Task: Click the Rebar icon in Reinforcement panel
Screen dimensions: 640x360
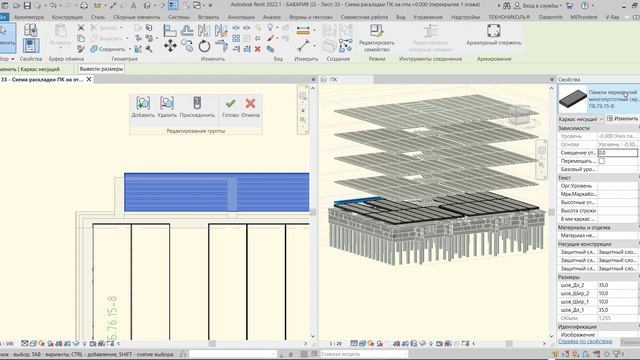Action: coord(493,31)
